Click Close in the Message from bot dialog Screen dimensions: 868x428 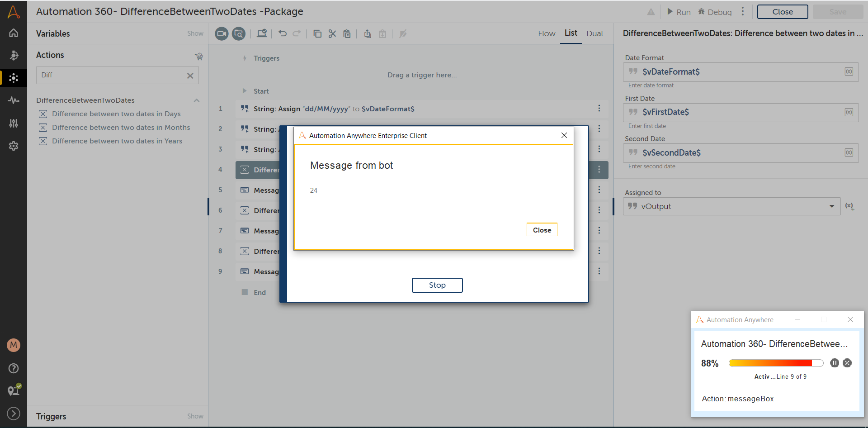542,230
